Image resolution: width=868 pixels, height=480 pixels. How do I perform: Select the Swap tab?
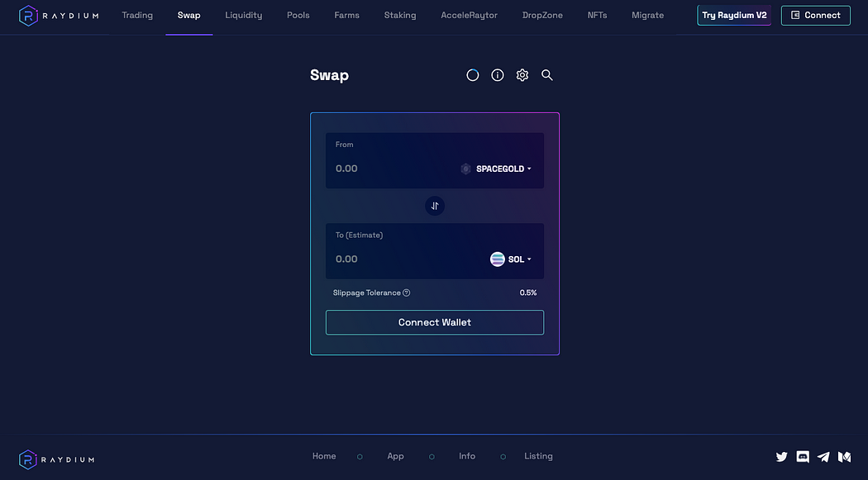point(188,16)
